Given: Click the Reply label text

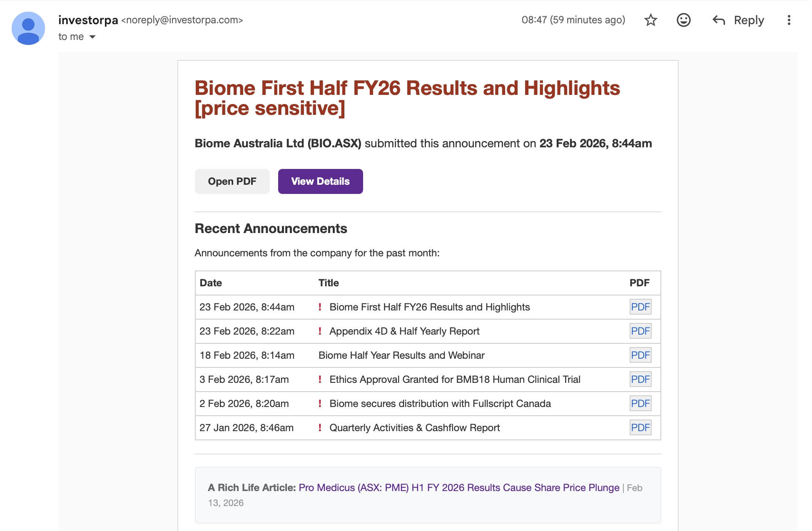Looking at the screenshot, I should click(x=749, y=20).
